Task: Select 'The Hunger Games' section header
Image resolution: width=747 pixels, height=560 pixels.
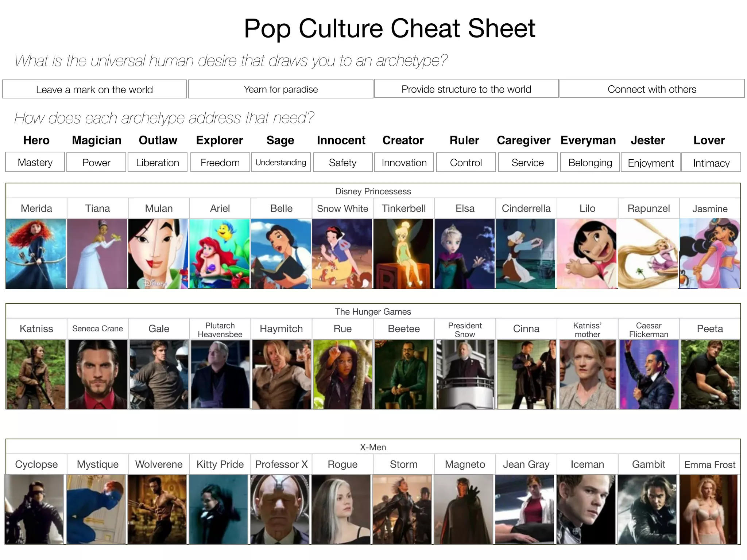Action: pyautogui.click(x=373, y=311)
